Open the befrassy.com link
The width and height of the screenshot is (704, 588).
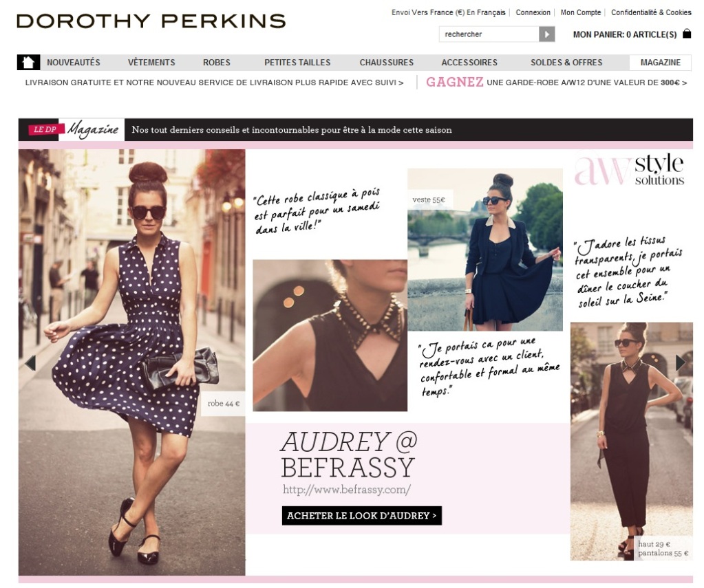(x=347, y=489)
